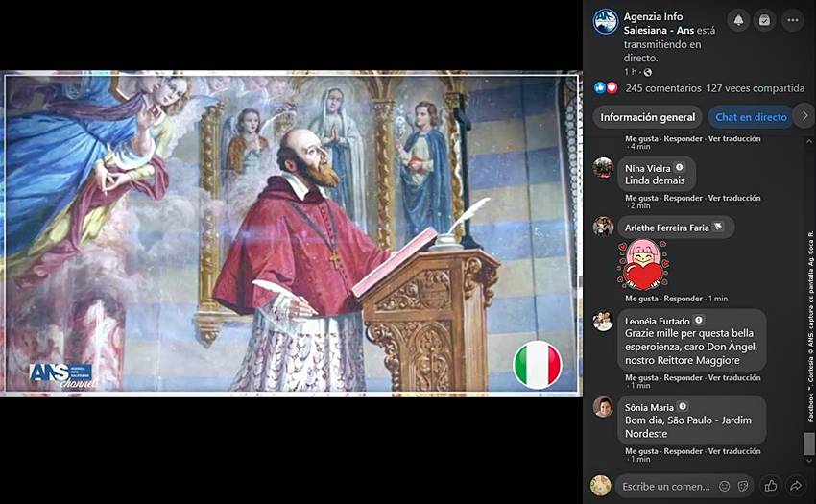Click the red heart reaction icon
The image size is (816, 504).
coord(612,88)
